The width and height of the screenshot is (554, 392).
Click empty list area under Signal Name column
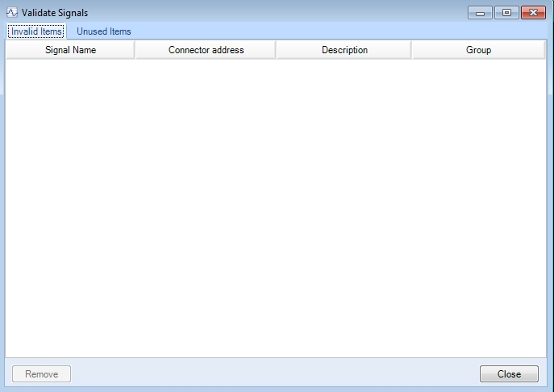(70, 202)
